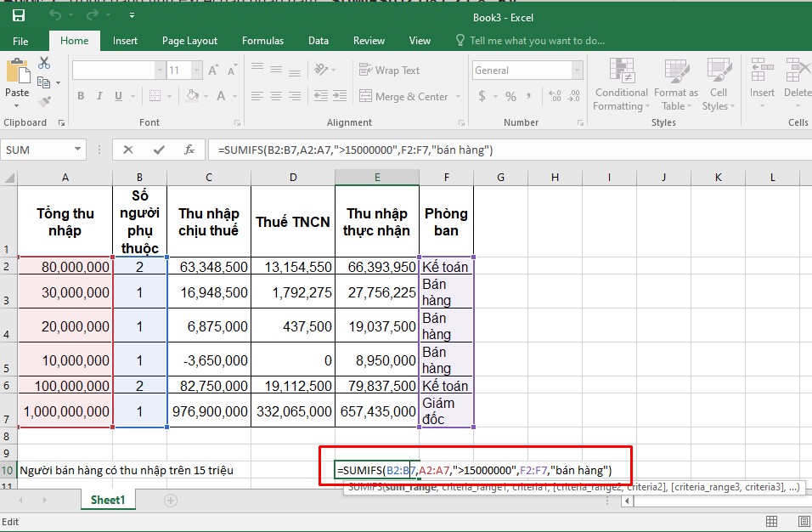
Task: Confirm formula with the Enter checkmark
Action: [159, 150]
